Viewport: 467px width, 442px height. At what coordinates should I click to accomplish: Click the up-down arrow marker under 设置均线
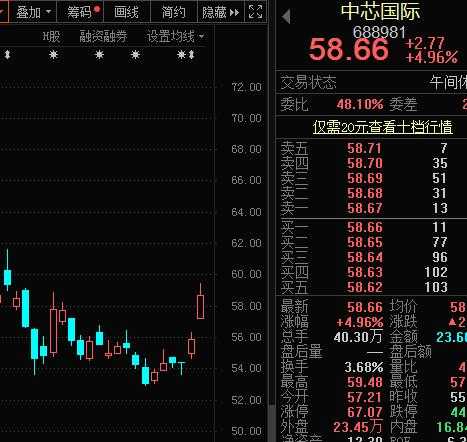tap(191, 55)
